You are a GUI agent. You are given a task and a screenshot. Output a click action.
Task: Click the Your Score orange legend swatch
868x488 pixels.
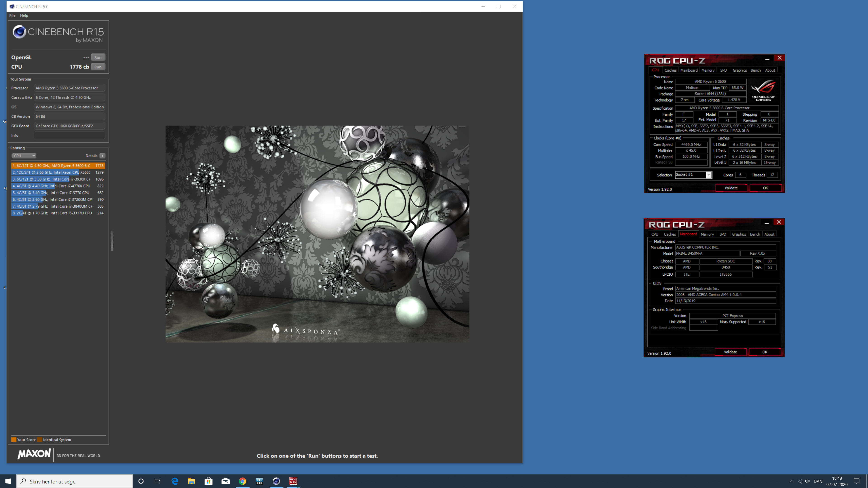click(x=14, y=439)
